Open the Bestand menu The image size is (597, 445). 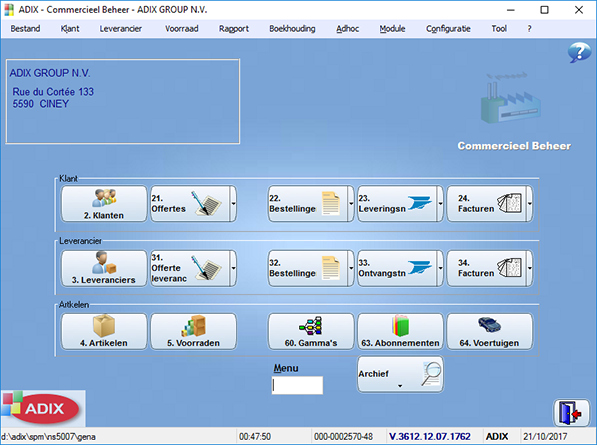click(x=25, y=29)
